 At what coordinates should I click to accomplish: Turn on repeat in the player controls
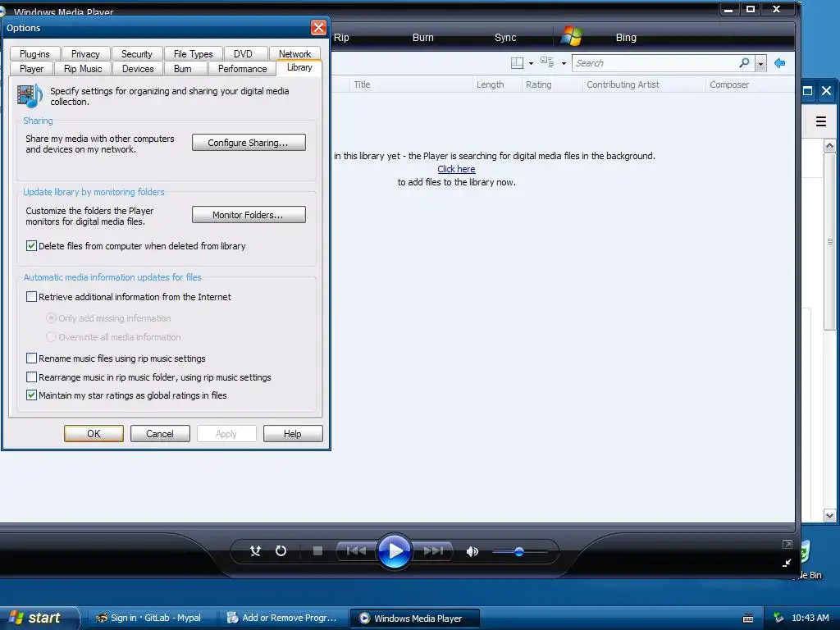tap(281, 550)
